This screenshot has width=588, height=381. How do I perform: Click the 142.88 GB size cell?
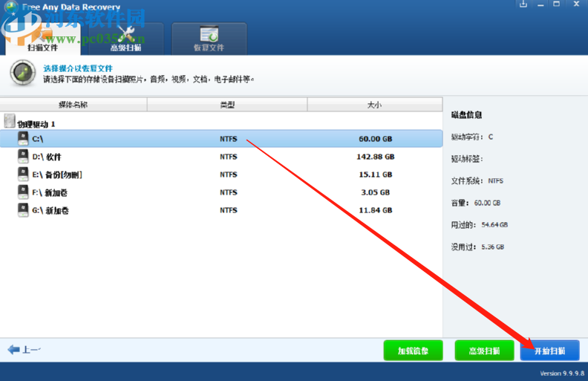(x=376, y=157)
